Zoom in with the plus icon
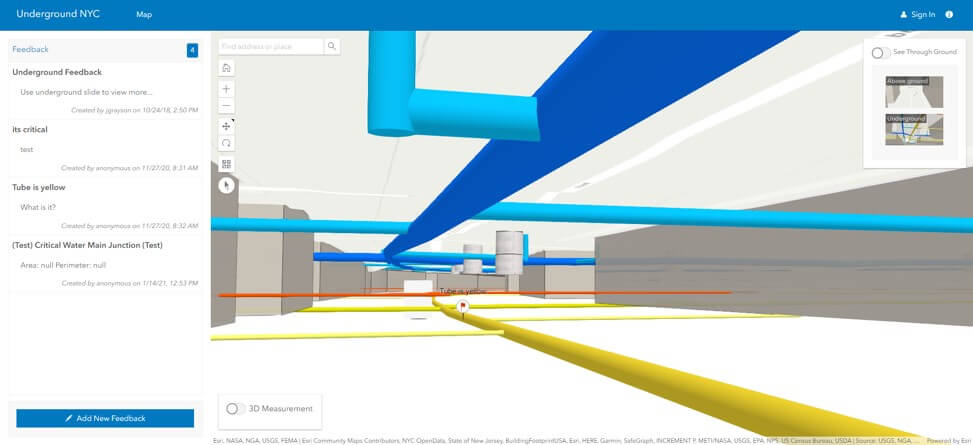The width and height of the screenshot is (973, 445). [227, 89]
